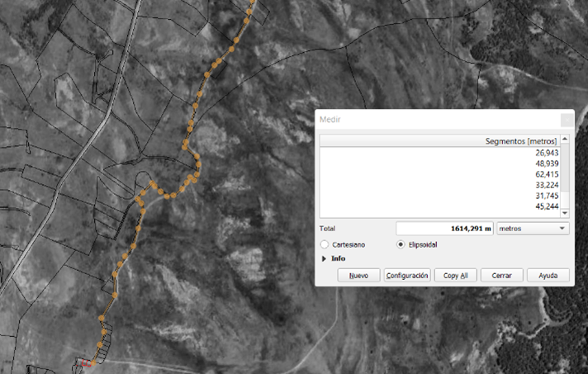This screenshot has width=588, height=374.
Task: Click the segments list scroll-down arrow
Action: (565, 212)
